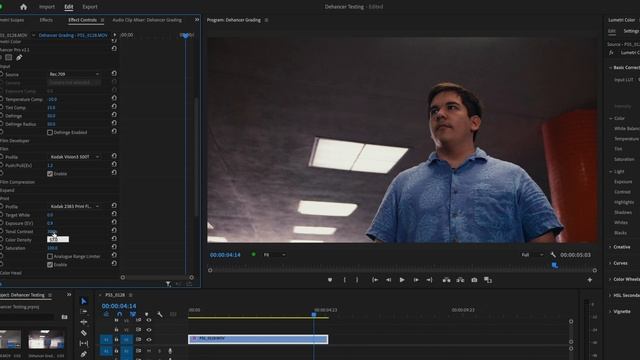Export frame with camera icon
Image resolution: width=640 pixels, height=360 pixels.
(x=474, y=280)
